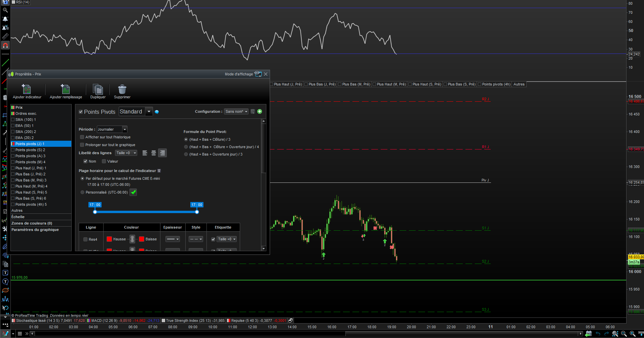Expand the Standard pivot type dropdown
This screenshot has width=644, height=338.
[149, 112]
